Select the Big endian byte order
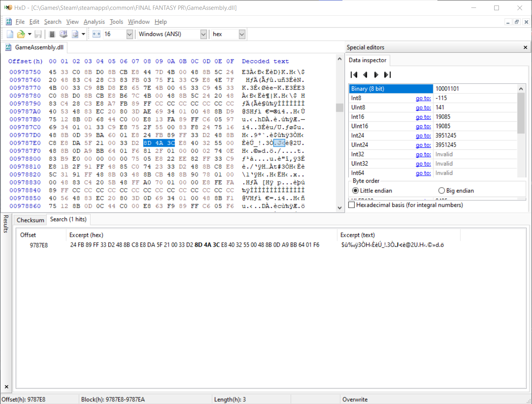Screen dimensions: 532x404 [456, 191]
